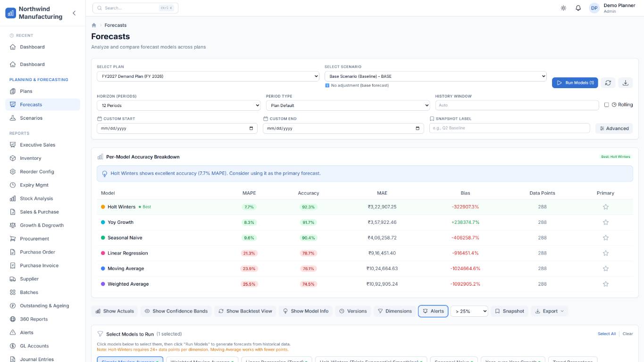Toggle Show Confidence Bands
Image resolution: width=644 pixels, height=362 pixels.
(x=176, y=311)
